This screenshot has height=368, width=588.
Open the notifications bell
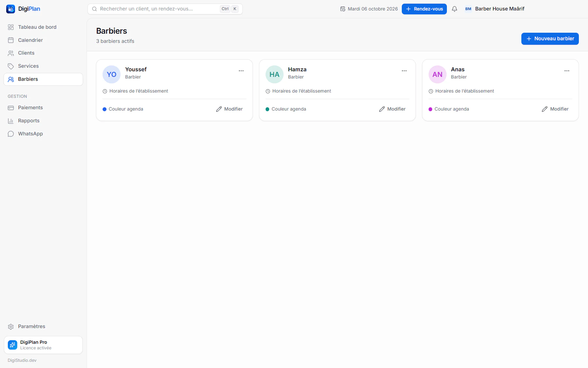click(454, 9)
